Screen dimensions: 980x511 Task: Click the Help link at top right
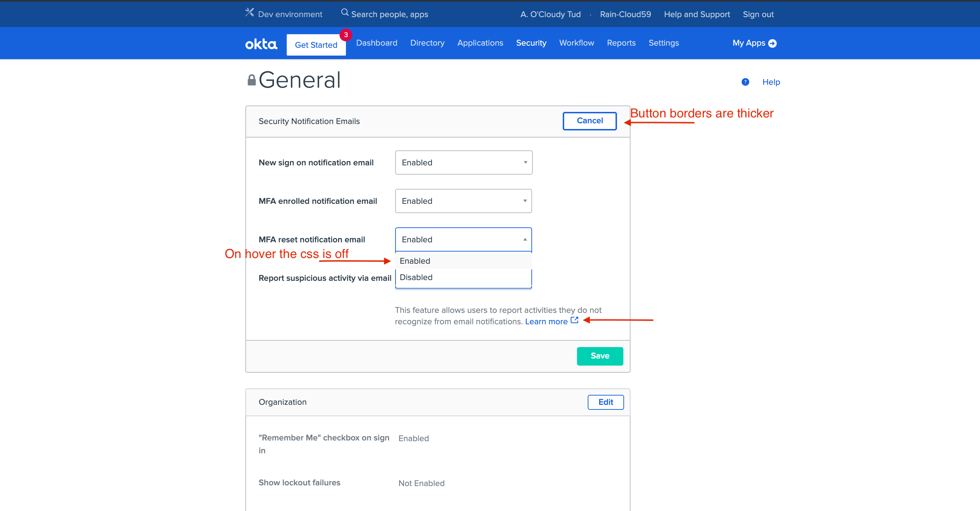pos(771,82)
